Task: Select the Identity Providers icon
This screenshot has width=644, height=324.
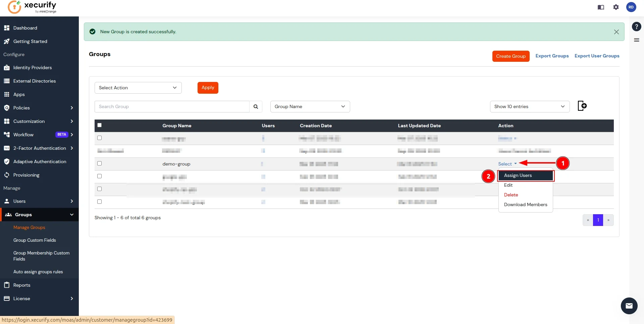Action: pyautogui.click(x=7, y=67)
